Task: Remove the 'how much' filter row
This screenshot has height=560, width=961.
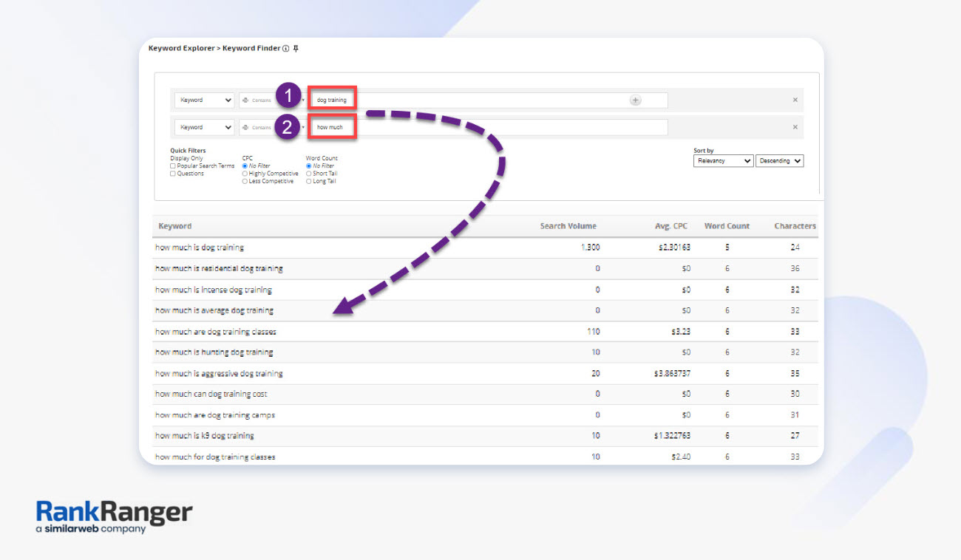Action: coord(795,127)
